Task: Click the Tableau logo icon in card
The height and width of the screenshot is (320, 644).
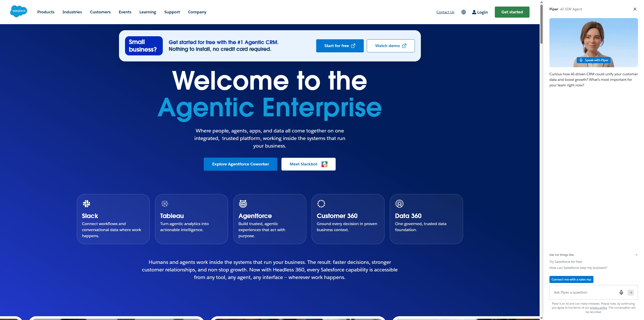Action: (165, 203)
